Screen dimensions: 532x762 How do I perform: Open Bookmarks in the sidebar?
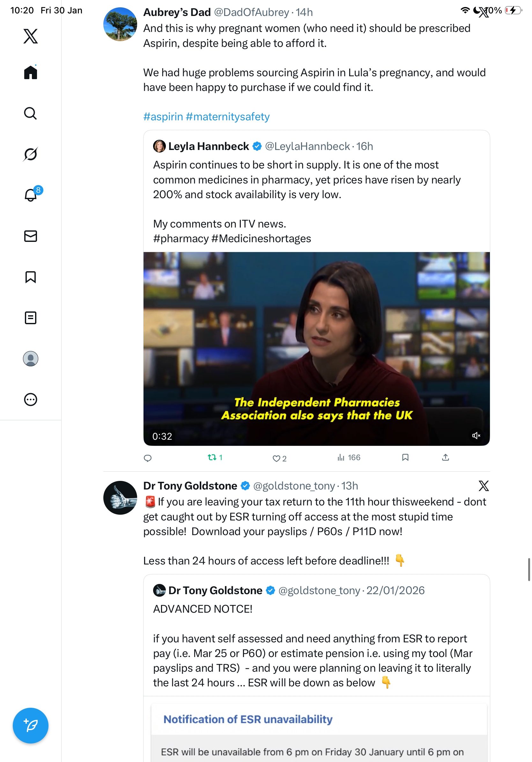point(31,277)
